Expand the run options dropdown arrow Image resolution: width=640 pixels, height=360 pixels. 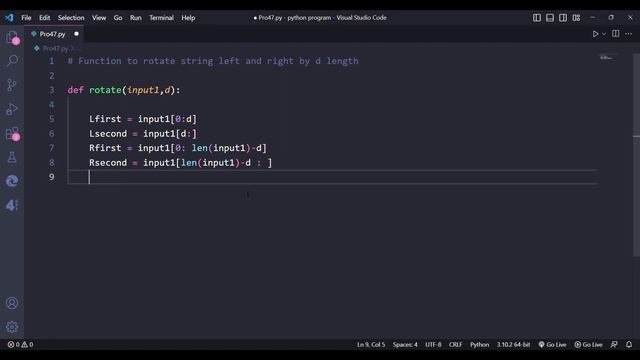click(604, 34)
